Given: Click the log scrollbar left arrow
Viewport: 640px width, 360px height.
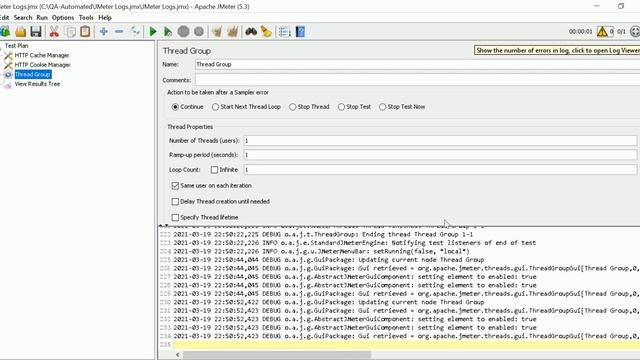Looking at the screenshot, I should pos(178,355).
